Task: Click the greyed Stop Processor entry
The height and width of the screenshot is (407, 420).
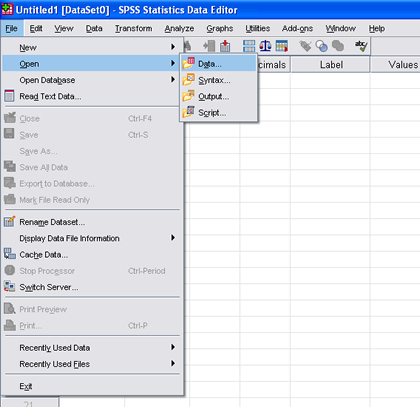Action: [92, 271]
